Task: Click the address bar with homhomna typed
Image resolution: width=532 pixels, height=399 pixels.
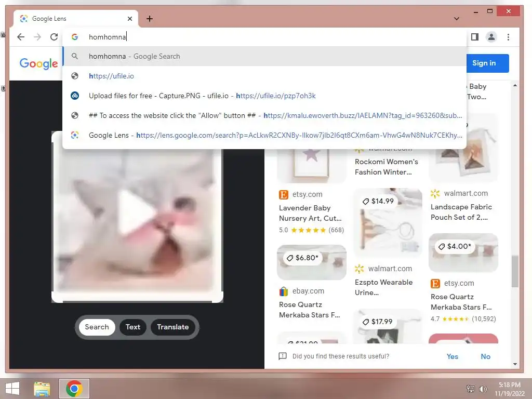Action: 264,37
